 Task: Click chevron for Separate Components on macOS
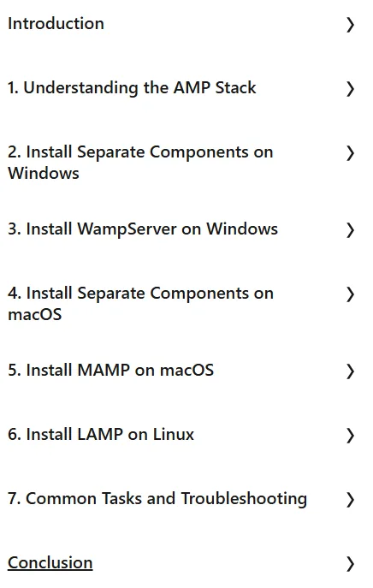(350, 294)
